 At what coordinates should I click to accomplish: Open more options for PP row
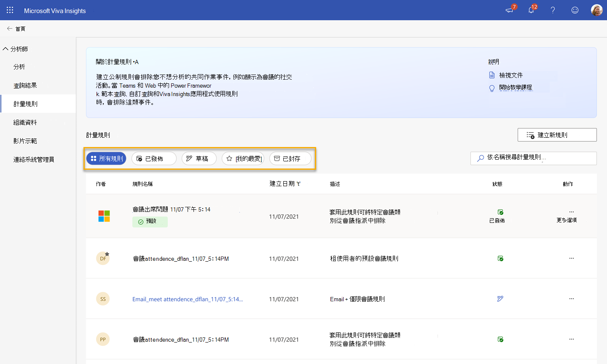(x=572, y=339)
